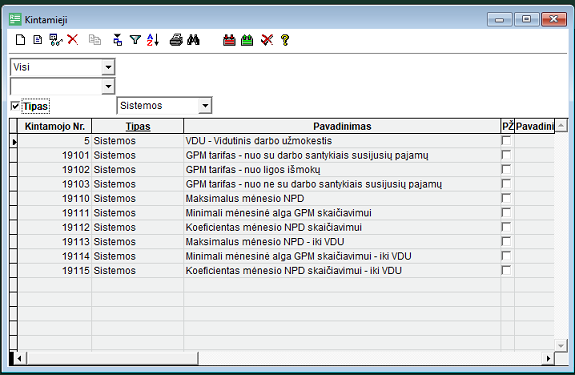This screenshot has height=375, width=575.
Task: Print the variables list
Action: (x=176, y=40)
